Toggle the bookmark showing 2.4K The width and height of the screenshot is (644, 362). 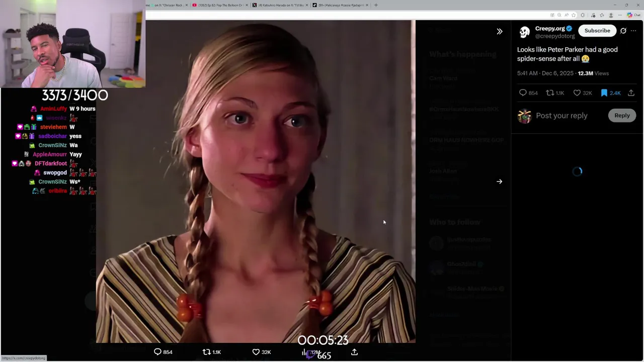[611, 93]
